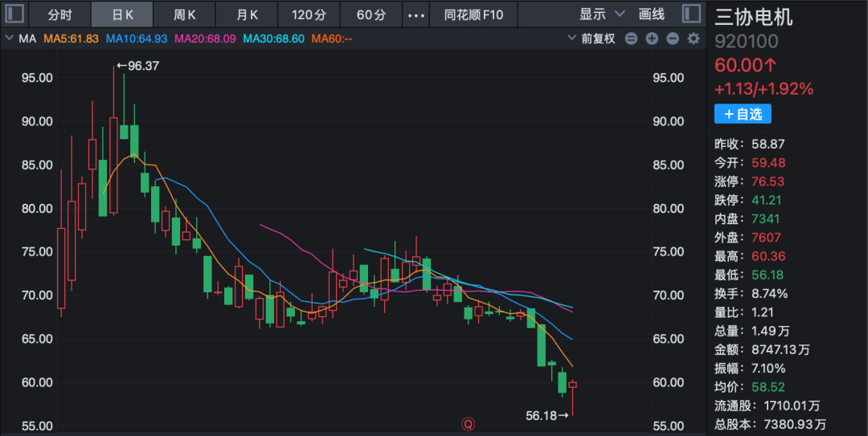Screen dimensions: 868x436
Task: Click the more periods ellipsis icon
Action: tap(415, 14)
